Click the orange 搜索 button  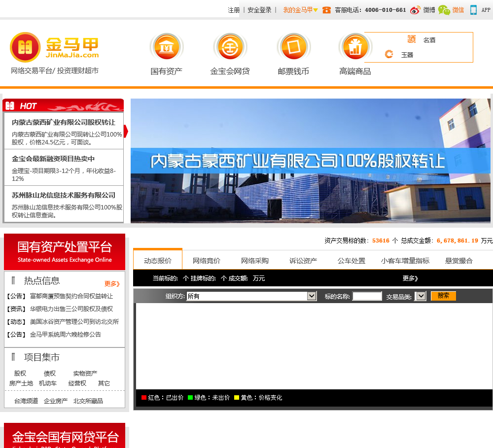click(x=443, y=296)
